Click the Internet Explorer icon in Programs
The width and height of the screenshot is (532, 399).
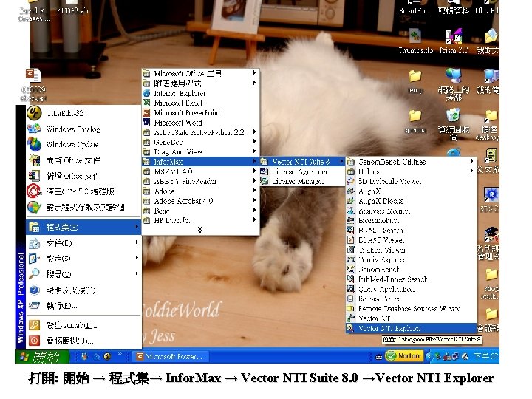click(146, 93)
